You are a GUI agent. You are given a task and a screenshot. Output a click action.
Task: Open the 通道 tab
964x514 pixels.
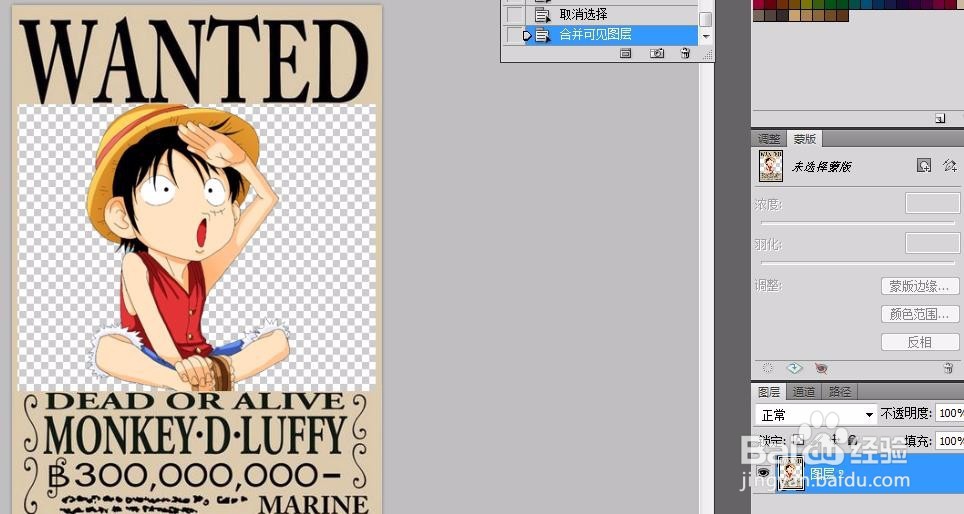(803, 392)
